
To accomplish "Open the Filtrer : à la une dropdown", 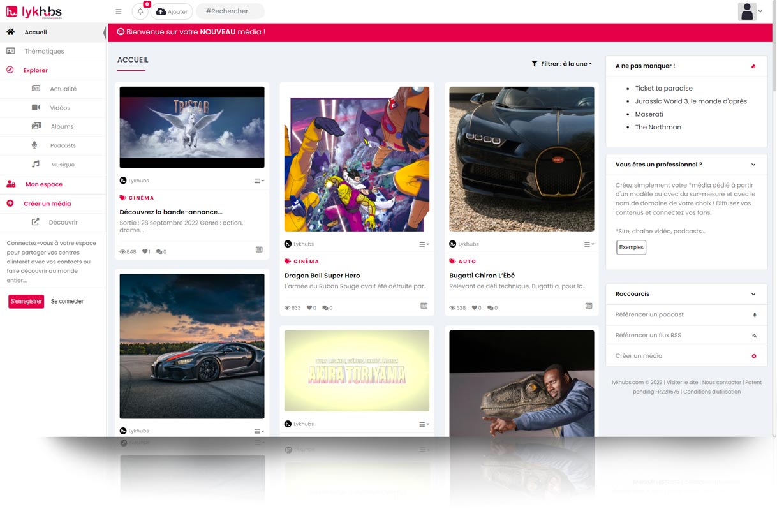I will pos(561,64).
